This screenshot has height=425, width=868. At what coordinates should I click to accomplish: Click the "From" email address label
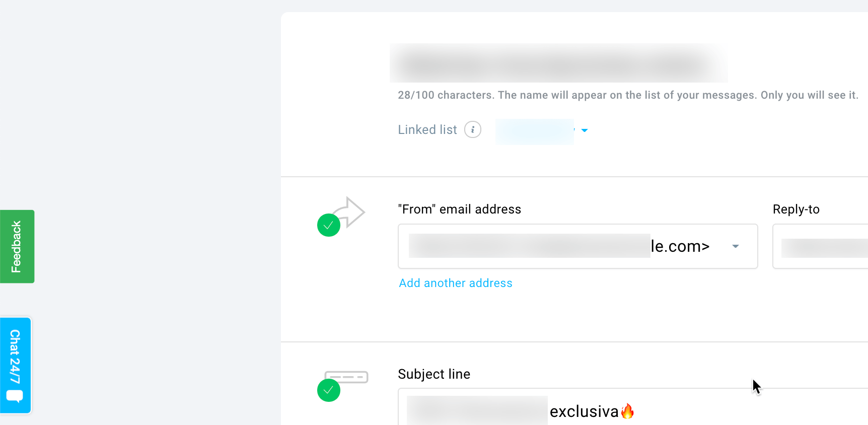459,209
